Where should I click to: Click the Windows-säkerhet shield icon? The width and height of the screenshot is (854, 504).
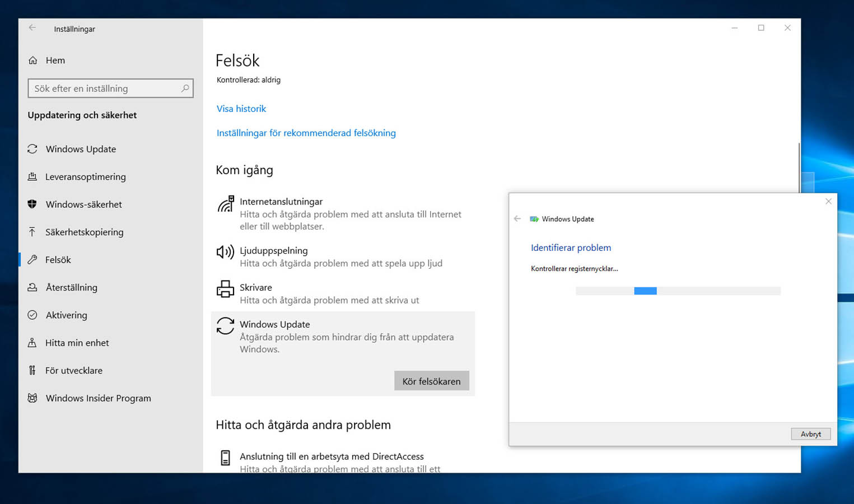(34, 204)
